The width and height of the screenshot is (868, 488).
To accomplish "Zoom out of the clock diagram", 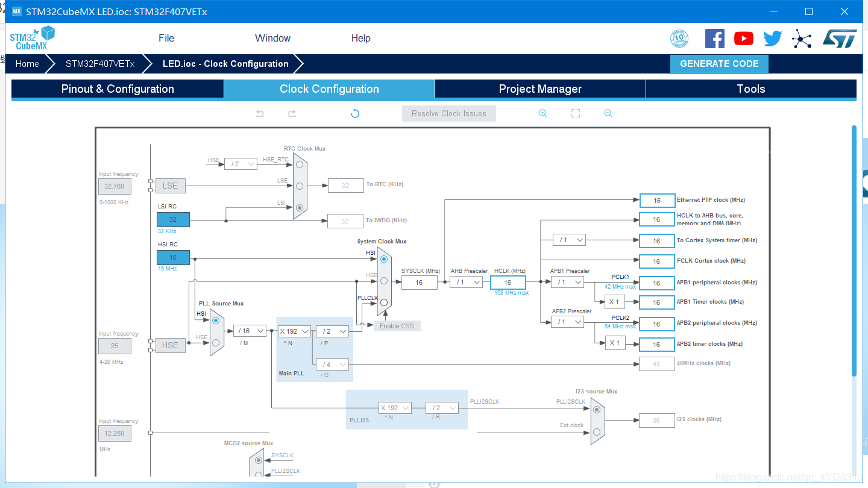I will point(608,113).
